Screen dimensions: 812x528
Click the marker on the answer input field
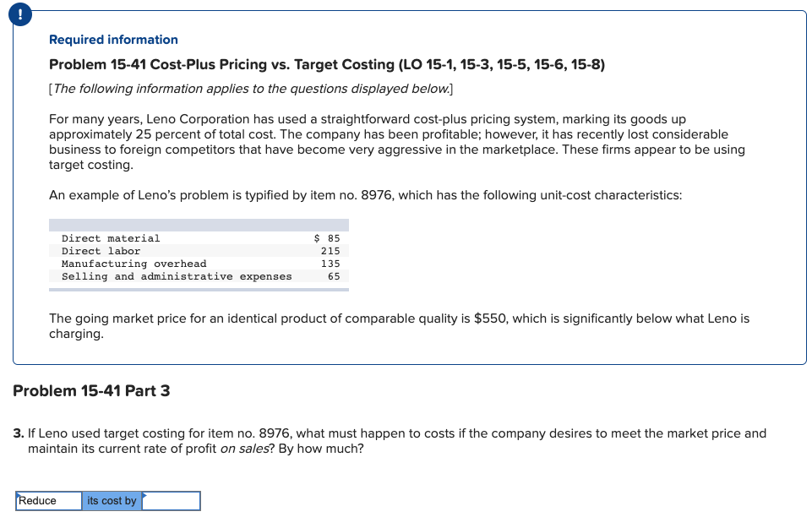pos(144,494)
